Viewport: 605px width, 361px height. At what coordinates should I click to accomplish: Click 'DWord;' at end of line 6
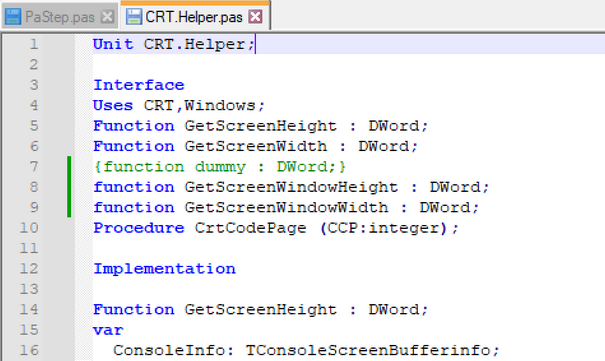click(388, 147)
